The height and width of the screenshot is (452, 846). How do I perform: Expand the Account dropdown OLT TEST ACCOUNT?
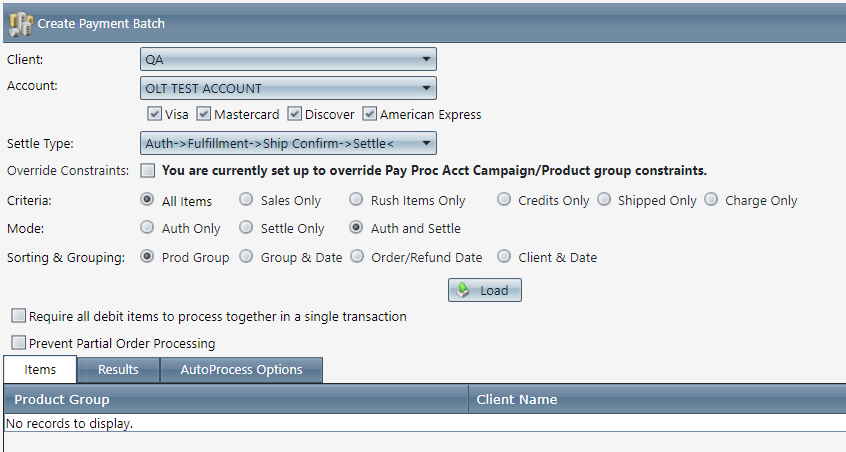pos(288,88)
